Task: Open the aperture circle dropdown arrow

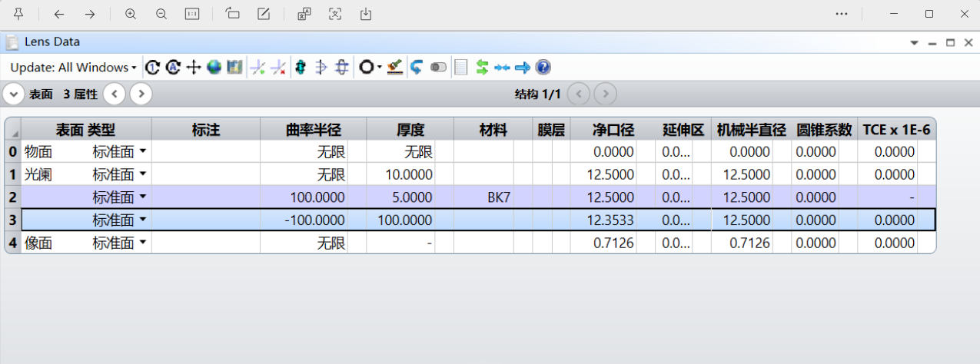Action: (x=380, y=68)
